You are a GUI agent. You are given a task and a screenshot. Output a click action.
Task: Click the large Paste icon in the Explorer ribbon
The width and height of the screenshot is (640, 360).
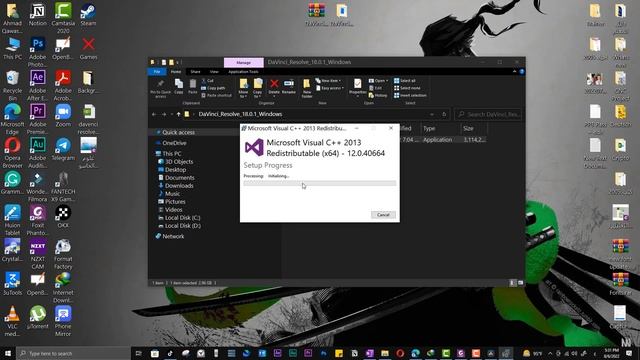193,87
